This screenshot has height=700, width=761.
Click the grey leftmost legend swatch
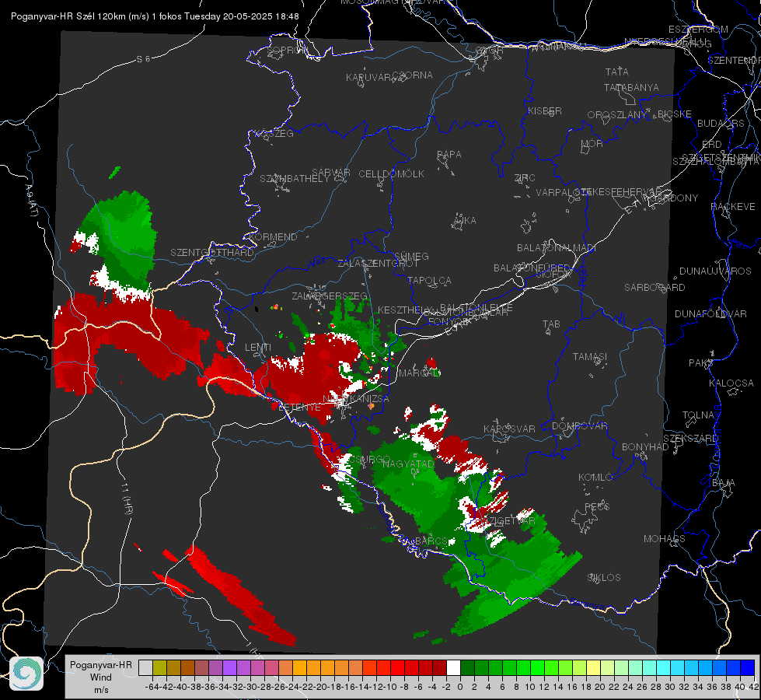click(145, 667)
